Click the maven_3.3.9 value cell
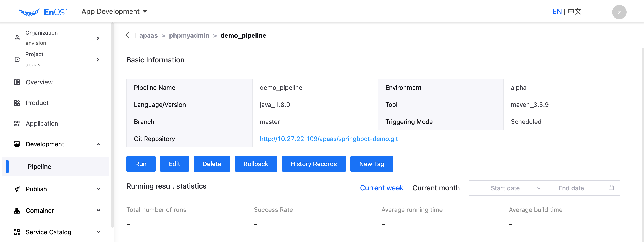Screen dimensions: 644x242 click(x=566, y=104)
